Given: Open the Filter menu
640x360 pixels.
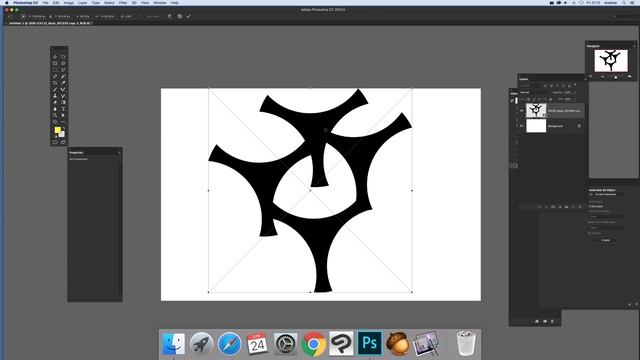Looking at the screenshot, I should (123, 3).
